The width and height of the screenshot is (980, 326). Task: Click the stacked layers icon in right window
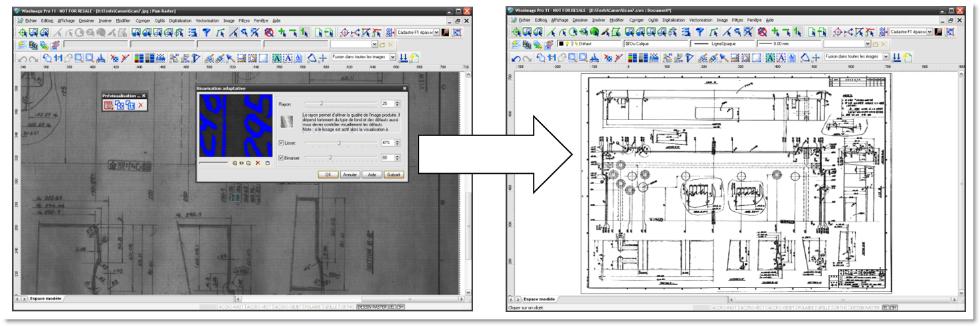pos(516,44)
